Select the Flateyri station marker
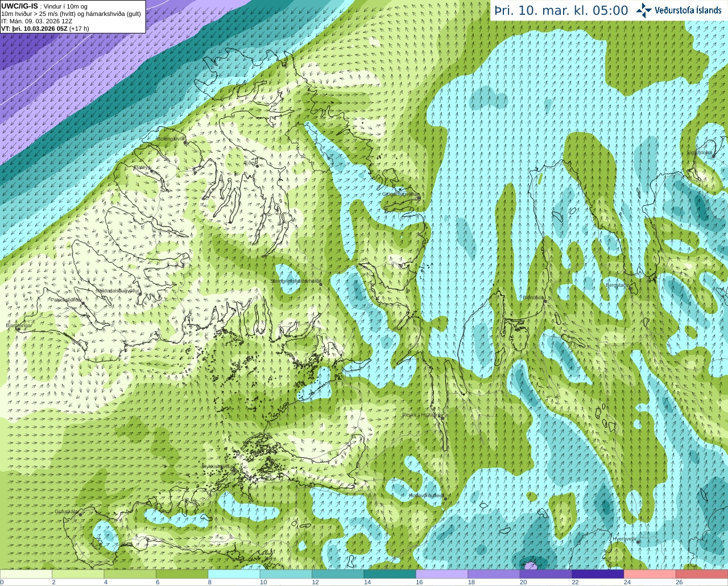 [151, 171]
